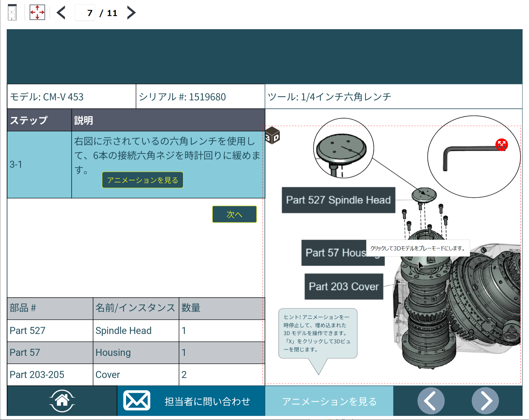This screenshot has width=529, height=420.
Task: Click the envelope mail icon
Action: 137,400
